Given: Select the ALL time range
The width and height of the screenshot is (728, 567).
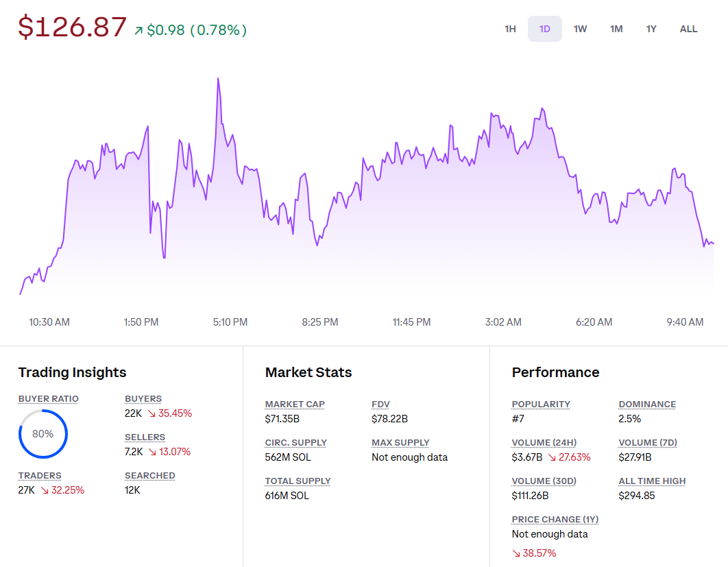Looking at the screenshot, I should coord(688,29).
